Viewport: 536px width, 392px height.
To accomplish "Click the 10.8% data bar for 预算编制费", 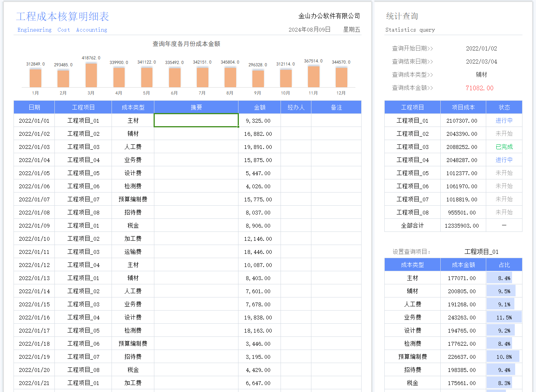I will click(503, 357).
